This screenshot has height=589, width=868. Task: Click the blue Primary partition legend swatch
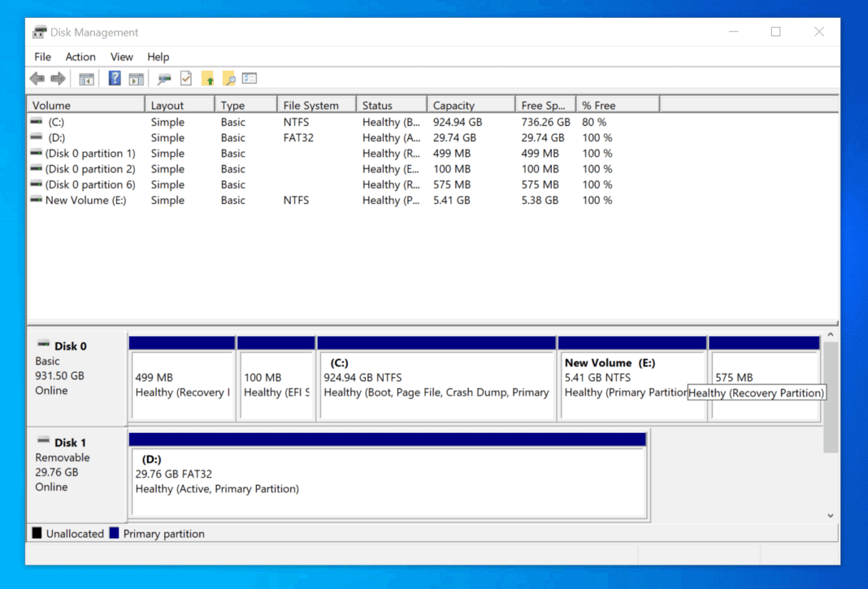(x=115, y=534)
